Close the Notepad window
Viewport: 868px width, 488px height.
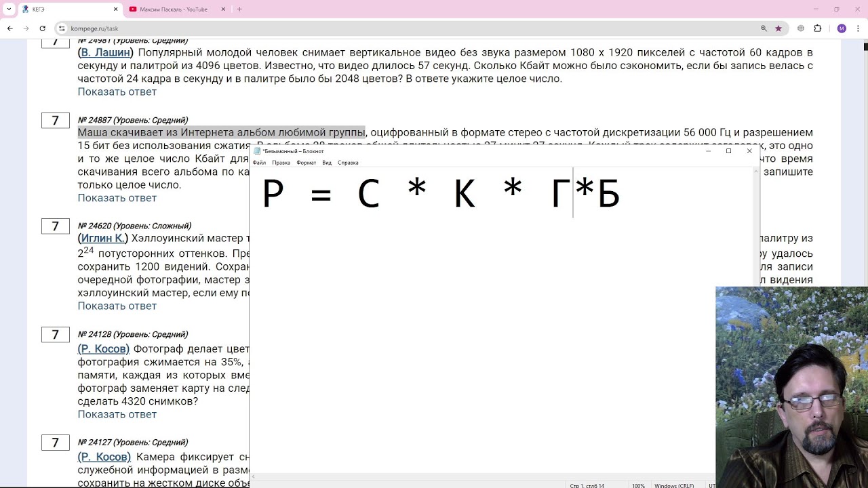pos(749,151)
